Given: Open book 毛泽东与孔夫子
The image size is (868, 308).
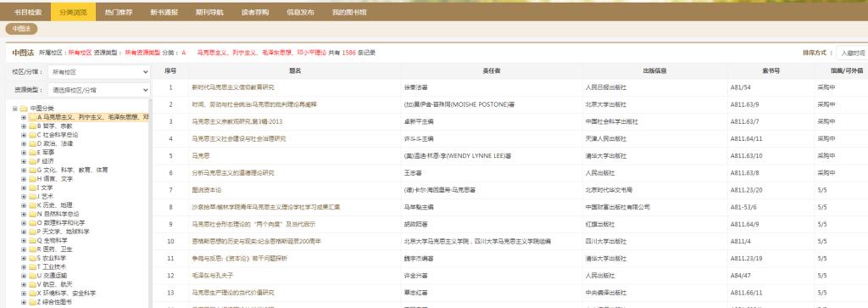Looking at the screenshot, I should coord(212,275).
